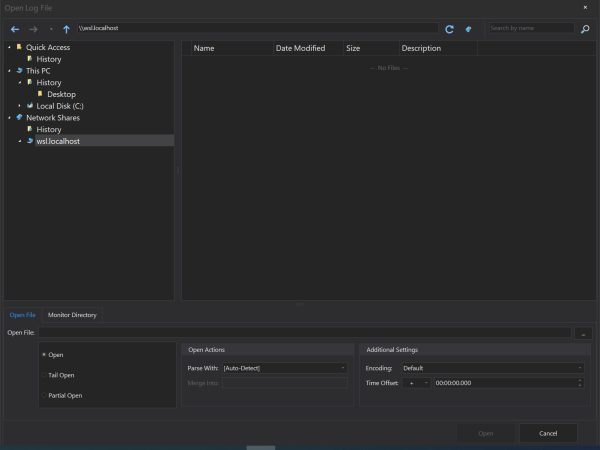
Task: Open the Parse With dropdown
Action: click(285, 368)
